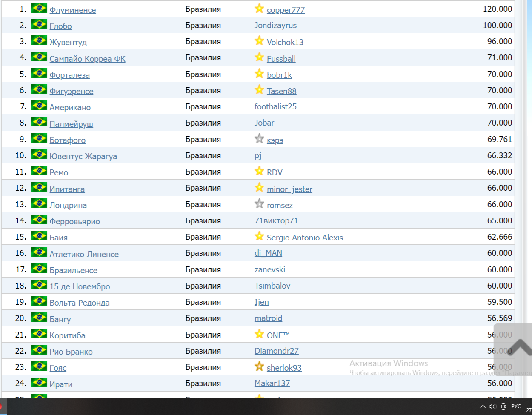Screen dimensions: 532x415
Task: Click the Brazil flag next to Ботафого
Action: (39, 138)
